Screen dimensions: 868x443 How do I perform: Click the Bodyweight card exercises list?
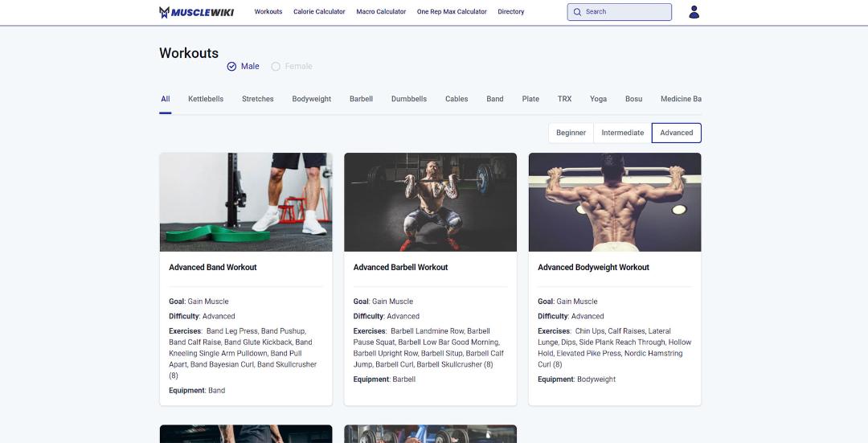(615, 348)
